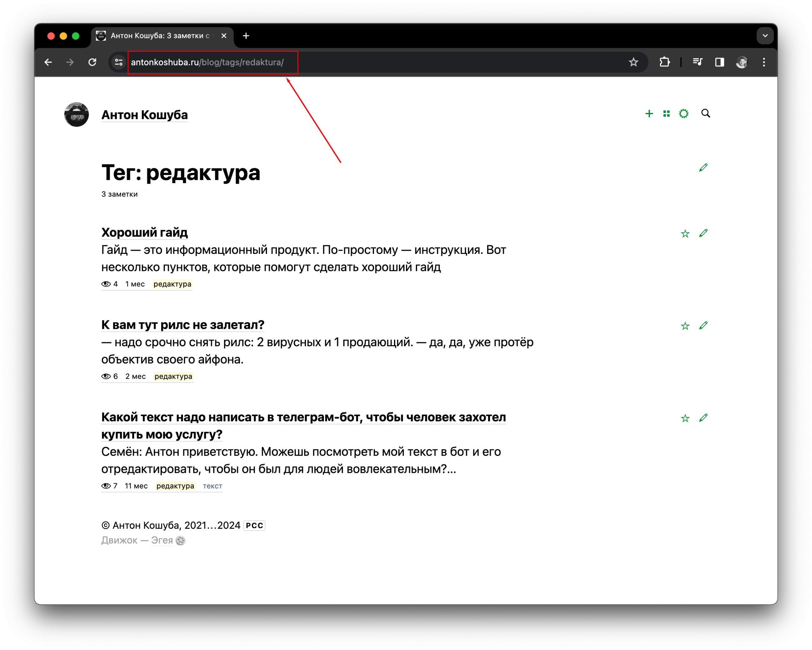The height and width of the screenshot is (650, 812).
Task: Click the Эгея logo icon in footer
Action: point(181,541)
